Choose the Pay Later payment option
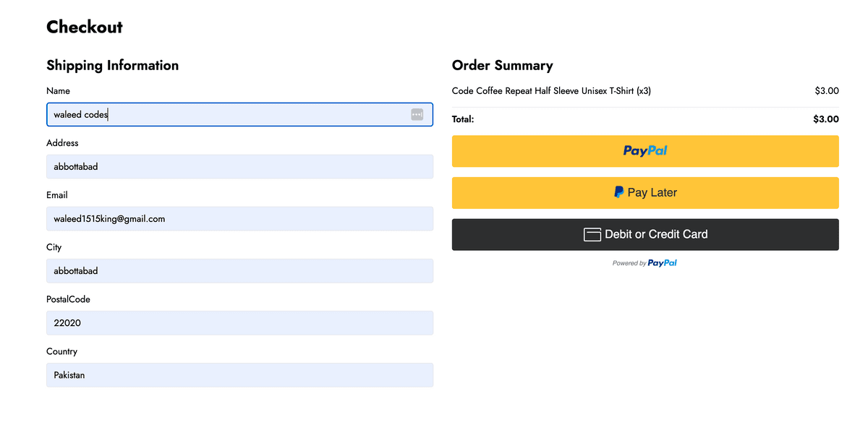The width and height of the screenshot is (868, 438). point(645,193)
